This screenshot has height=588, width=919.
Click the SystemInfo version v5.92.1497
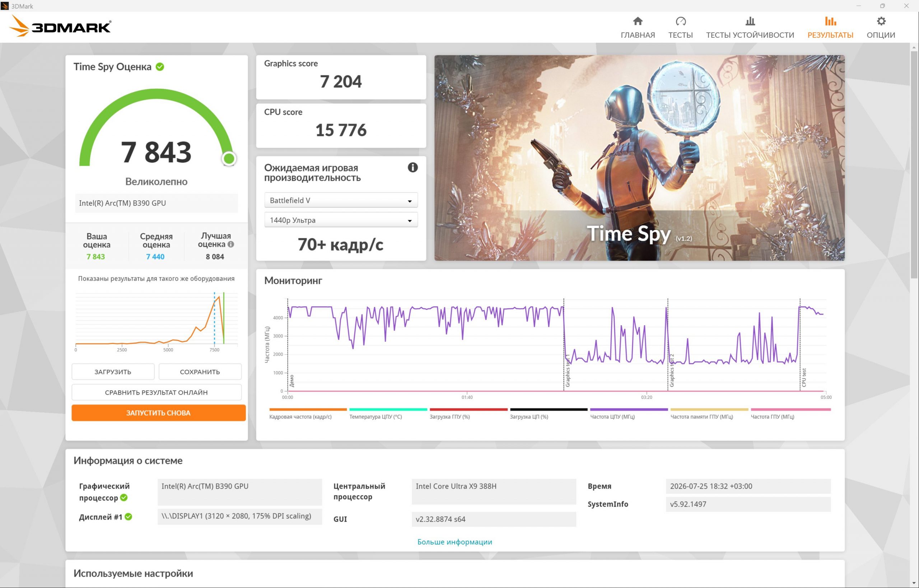(748, 504)
